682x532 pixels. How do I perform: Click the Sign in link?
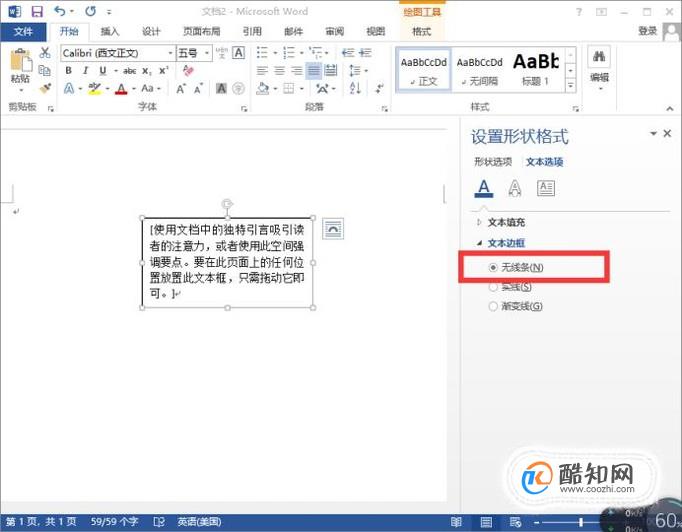[647, 31]
